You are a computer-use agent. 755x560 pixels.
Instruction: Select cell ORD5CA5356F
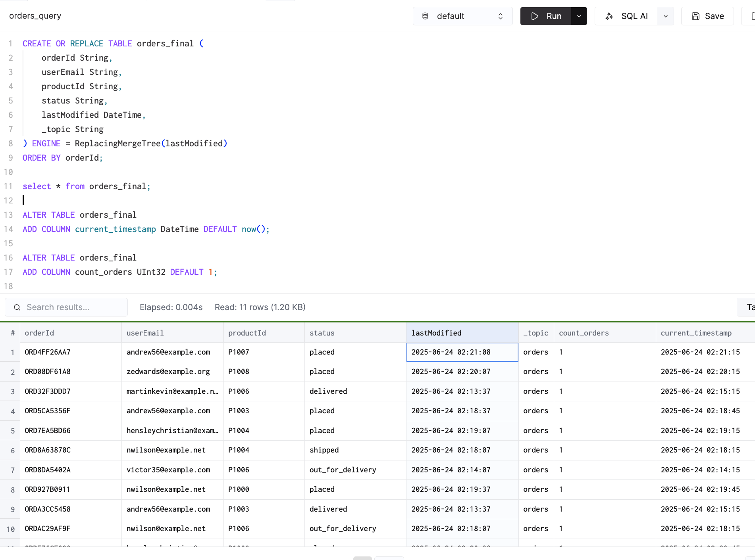click(x=71, y=411)
